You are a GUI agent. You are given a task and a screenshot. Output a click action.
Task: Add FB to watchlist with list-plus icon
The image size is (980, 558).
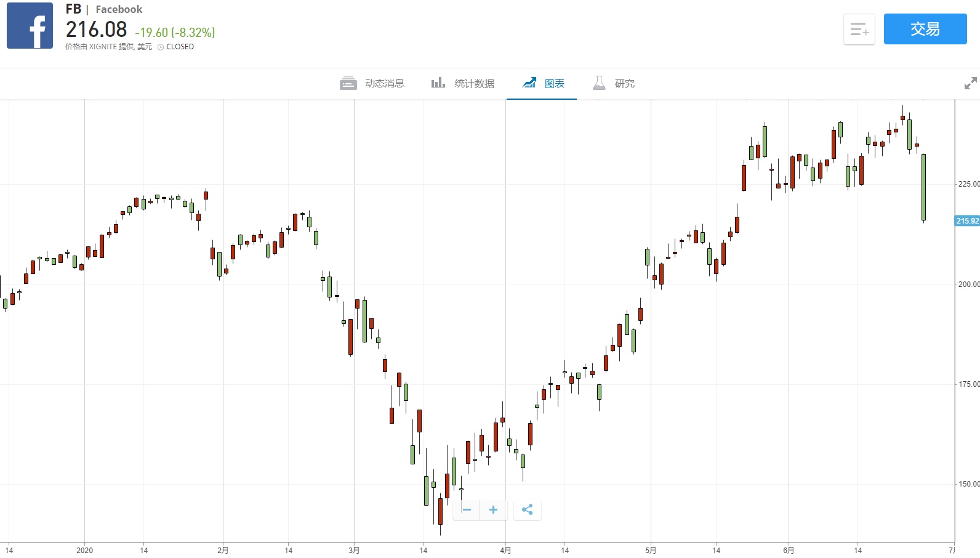(859, 29)
